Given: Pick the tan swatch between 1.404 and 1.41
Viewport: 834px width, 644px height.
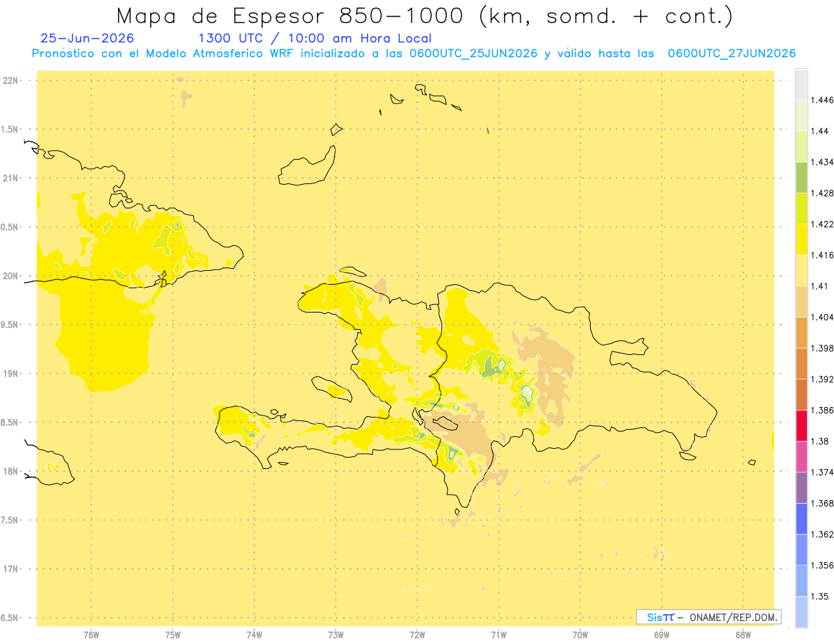Looking at the screenshot, I should click(801, 302).
